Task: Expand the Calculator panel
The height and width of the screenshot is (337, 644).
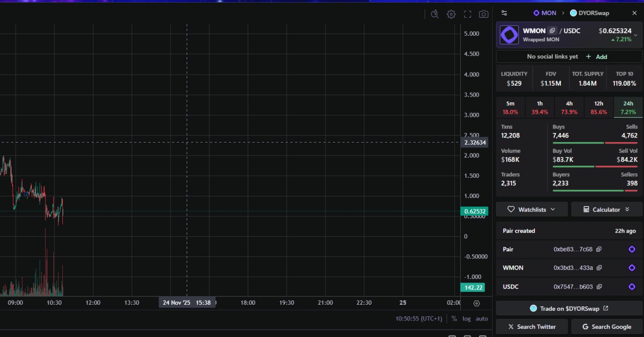Action: 606,210
